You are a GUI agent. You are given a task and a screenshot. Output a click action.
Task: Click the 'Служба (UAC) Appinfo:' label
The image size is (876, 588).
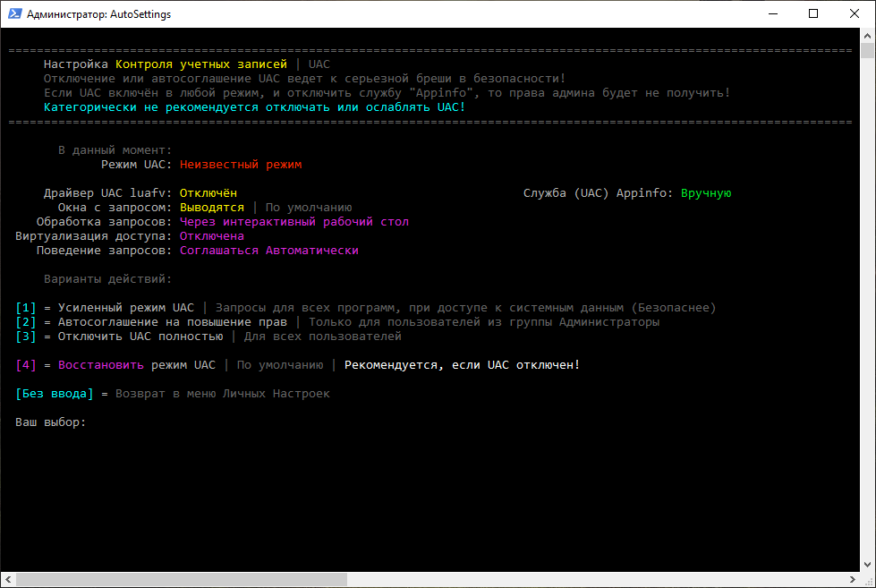coord(598,193)
